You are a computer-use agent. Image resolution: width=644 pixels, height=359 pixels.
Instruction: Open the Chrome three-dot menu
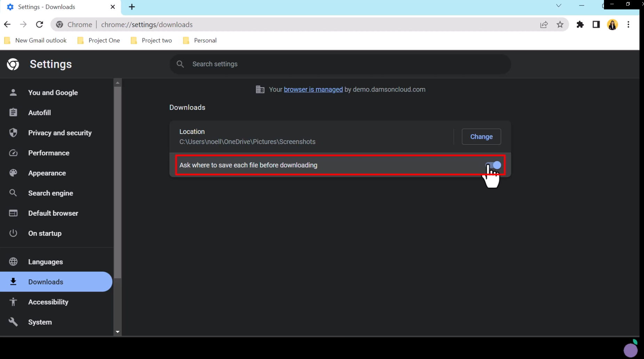(x=628, y=24)
